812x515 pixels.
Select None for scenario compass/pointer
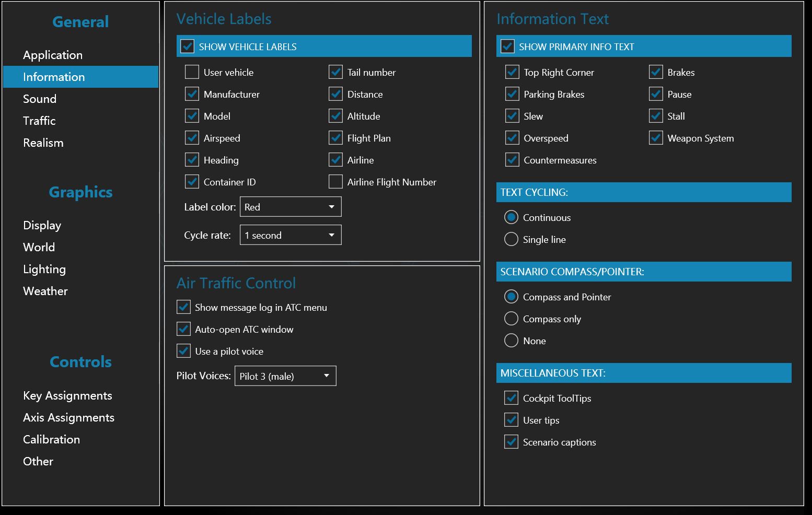[x=511, y=341]
